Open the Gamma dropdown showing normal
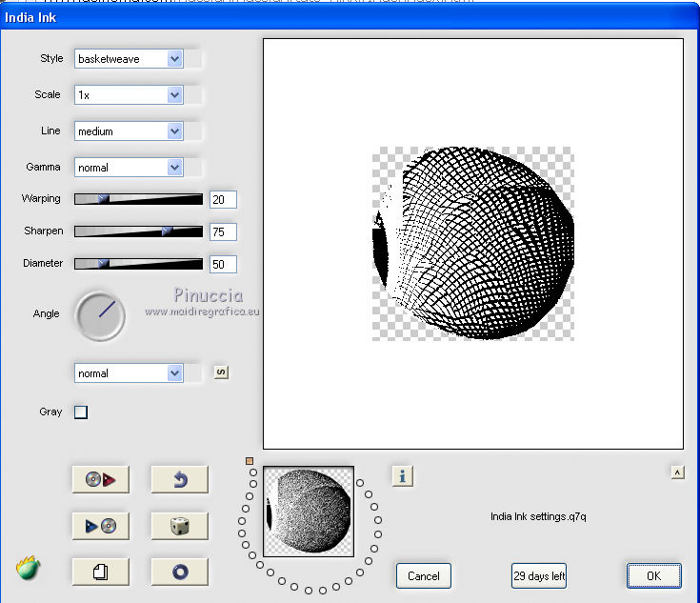This screenshot has width=700, height=603. [129, 168]
